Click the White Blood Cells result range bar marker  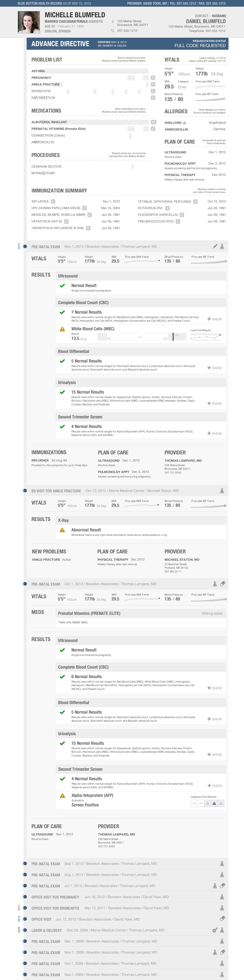(173, 337)
